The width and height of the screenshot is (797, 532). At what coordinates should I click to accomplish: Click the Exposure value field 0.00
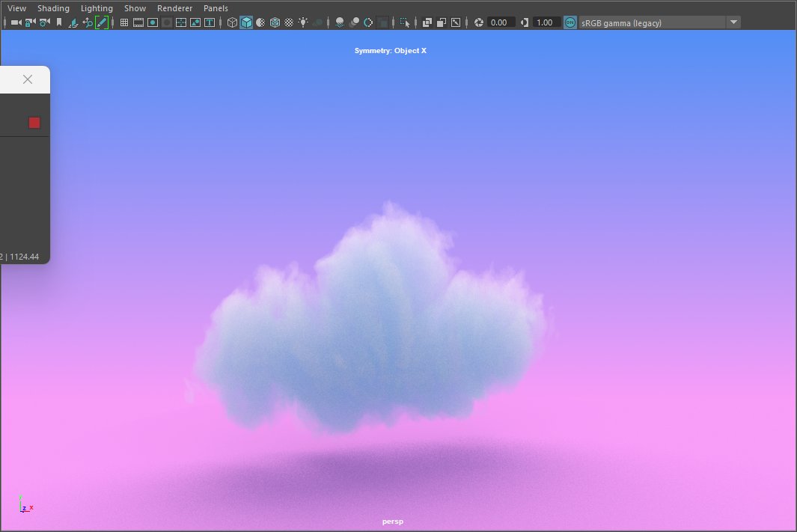coord(501,22)
